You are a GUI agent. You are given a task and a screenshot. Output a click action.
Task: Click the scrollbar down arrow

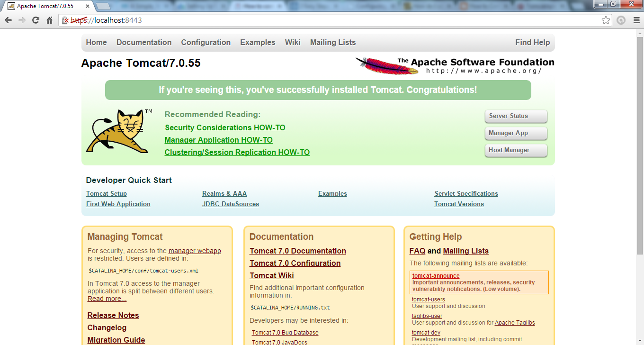point(640,341)
